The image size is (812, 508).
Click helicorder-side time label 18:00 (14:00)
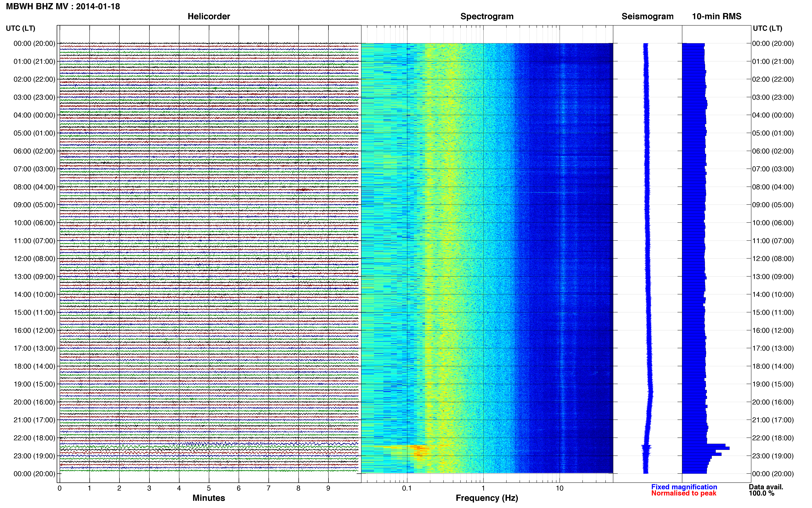pyautogui.click(x=34, y=366)
